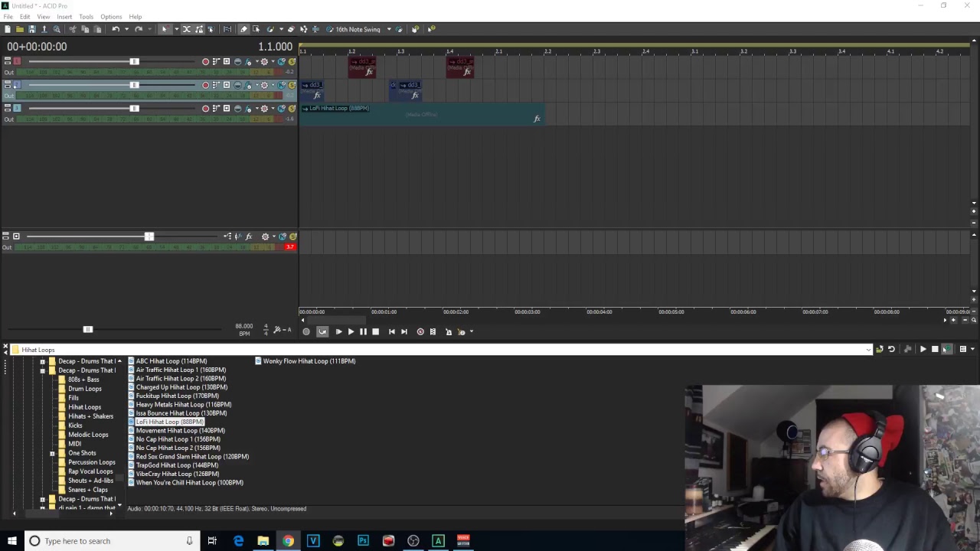Arm track 1 for record
The height and width of the screenshot is (551, 980).
(205, 61)
